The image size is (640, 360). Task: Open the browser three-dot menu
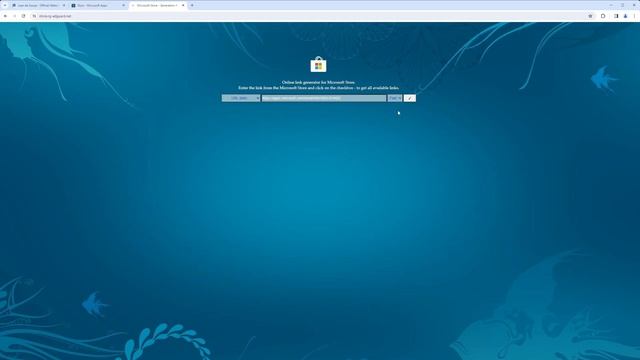pyautogui.click(x=634, y=16)
